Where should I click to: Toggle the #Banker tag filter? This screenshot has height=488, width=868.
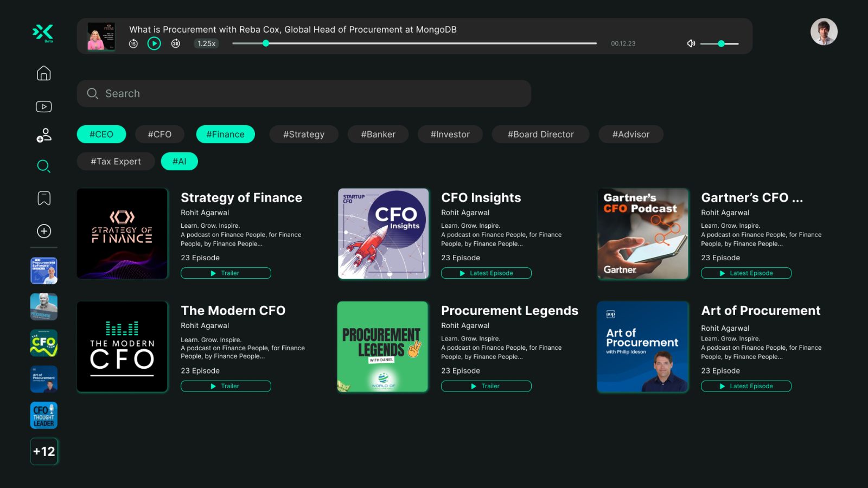click(378, 134)
